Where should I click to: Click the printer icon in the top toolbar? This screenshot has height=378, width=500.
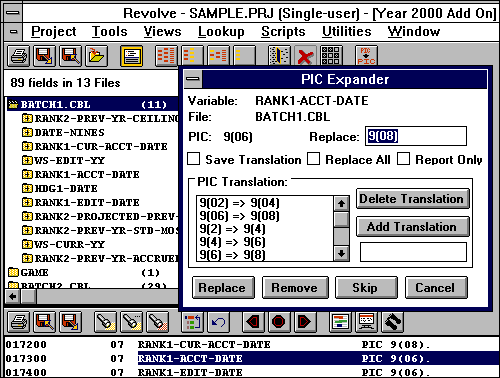(19, 56)
